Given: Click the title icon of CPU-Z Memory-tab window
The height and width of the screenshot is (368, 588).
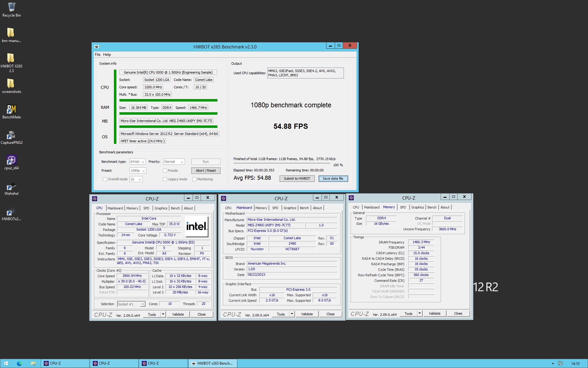Looking at the screenshot, I should [351, 198].
